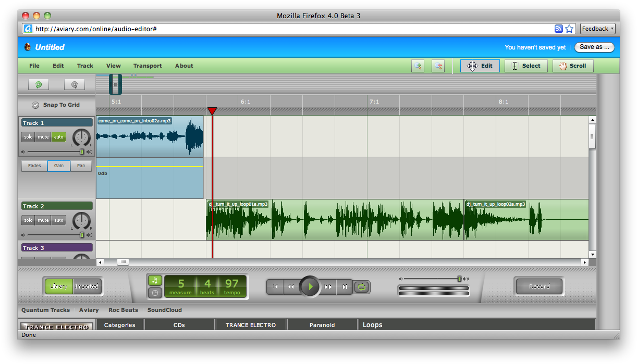This screenshot has width=637, height=364.
Task: Open the Feedback dropdown in browser toolbar
Action: pos(598,29)
